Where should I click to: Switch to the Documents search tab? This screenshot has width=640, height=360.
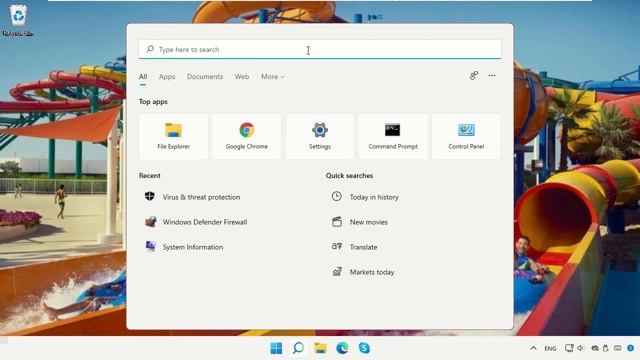[205, 77]
